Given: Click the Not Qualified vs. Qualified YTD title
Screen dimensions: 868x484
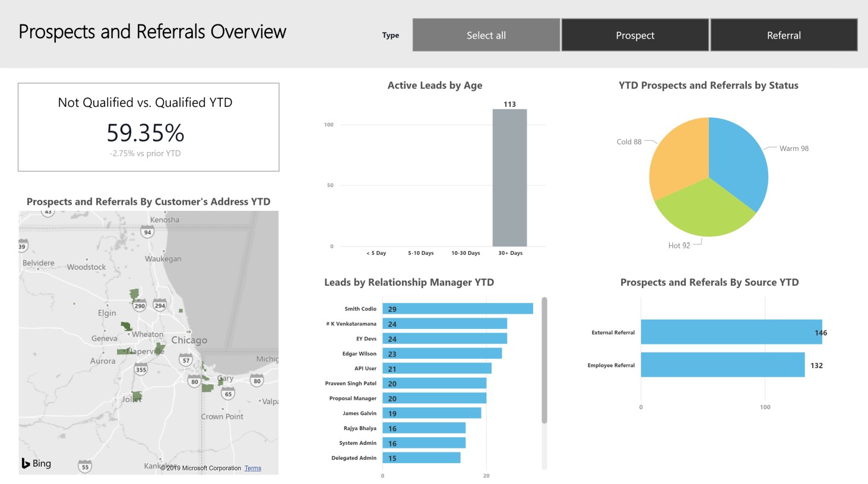Looking at the screenshot, I should 145,102.
